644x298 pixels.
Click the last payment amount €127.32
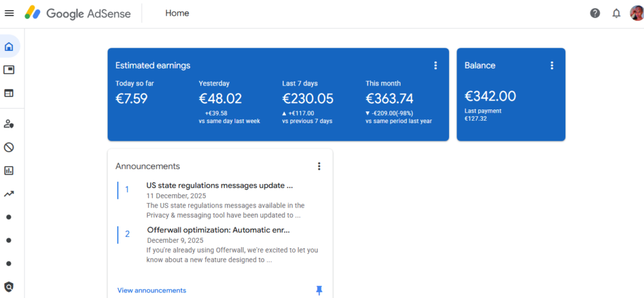pyautogui.click(x=475, y=119)
